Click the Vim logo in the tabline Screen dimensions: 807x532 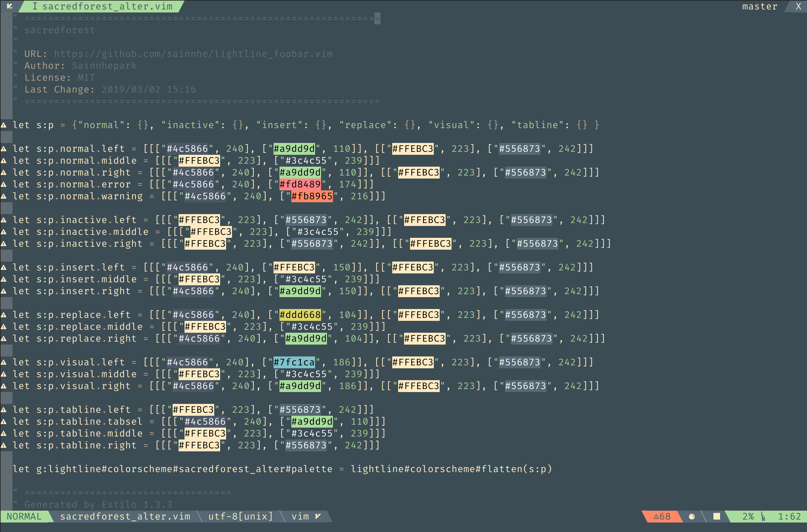9,6
